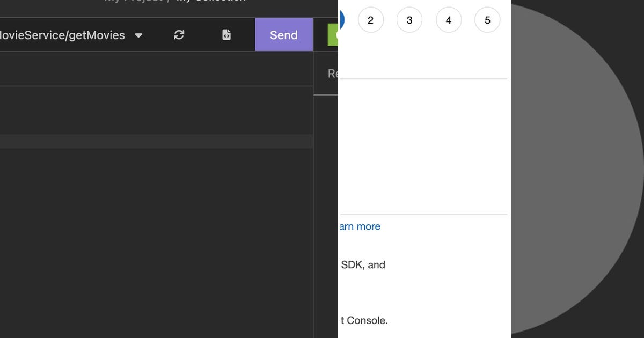Screen dimensions: 644x338
Task: Click inside the getMovies method name field
Action: tap(62, 35)
